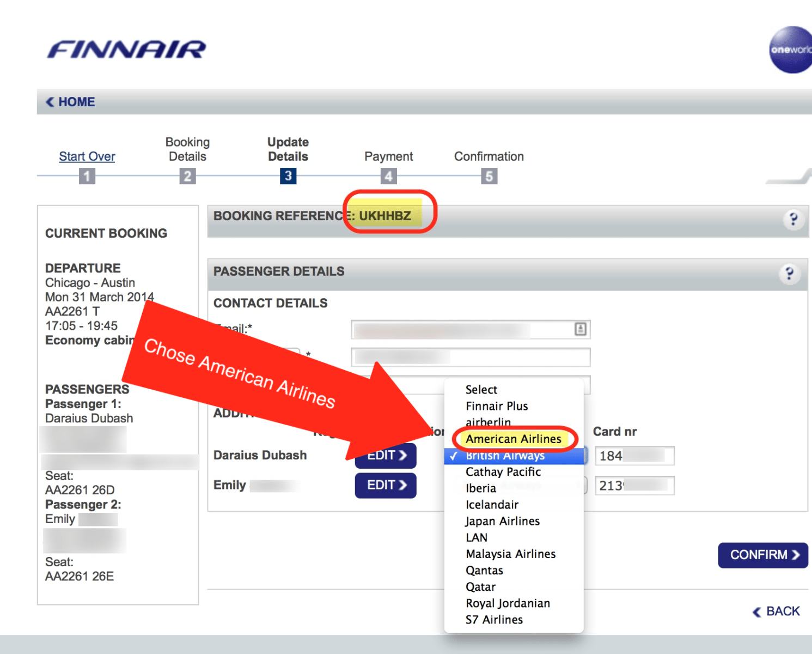Choose American Airlines from the list
This screenshot has height=654, width=812.
pyautogui.click(x=514, y=439)
